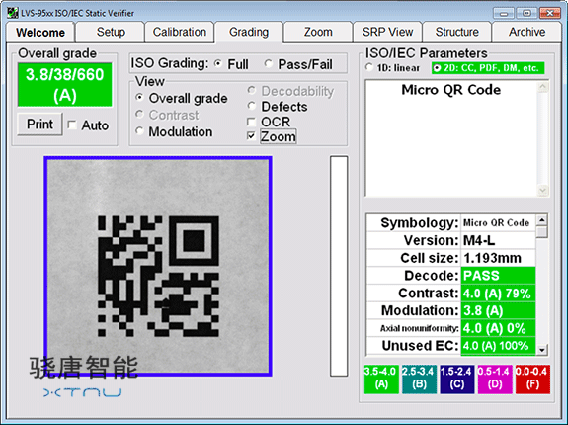Select Full ISO grading
The width and height of the screenshot is (568, 425).
click(x=217, y=64)
